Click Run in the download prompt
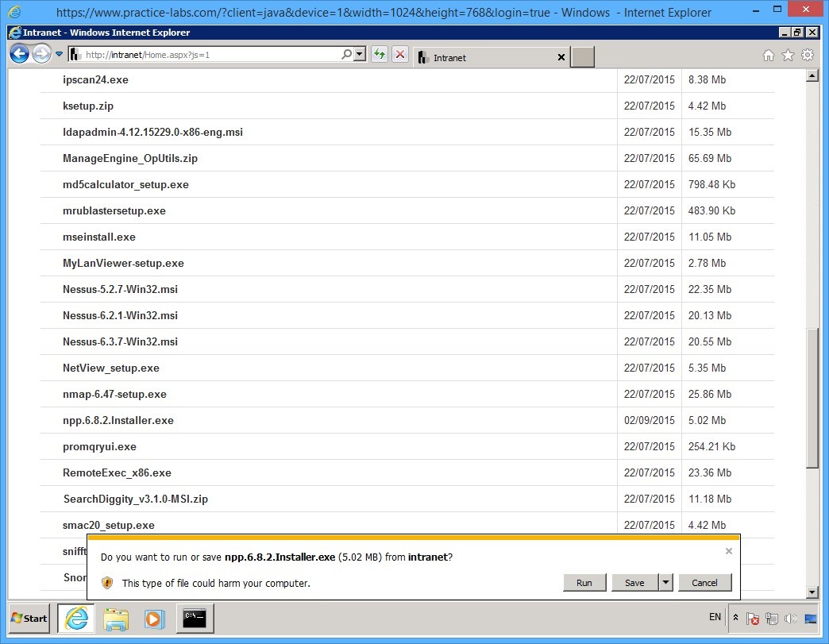 coord(584,582)
